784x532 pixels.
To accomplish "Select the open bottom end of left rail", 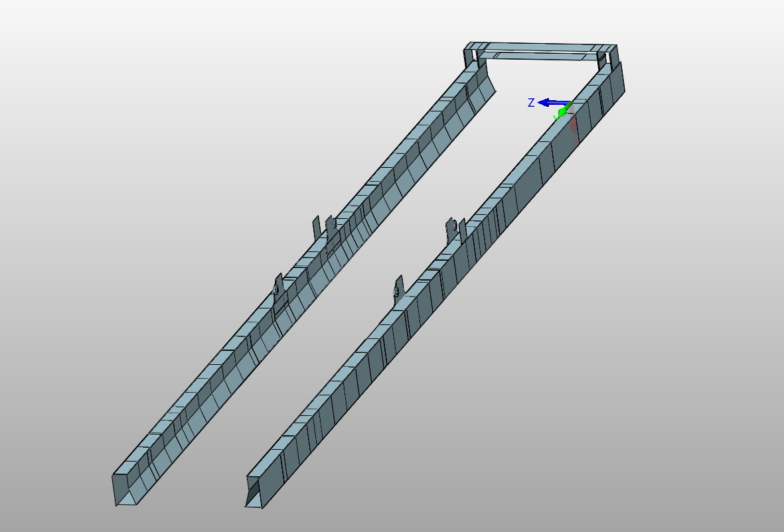I will tap(125, 490).
